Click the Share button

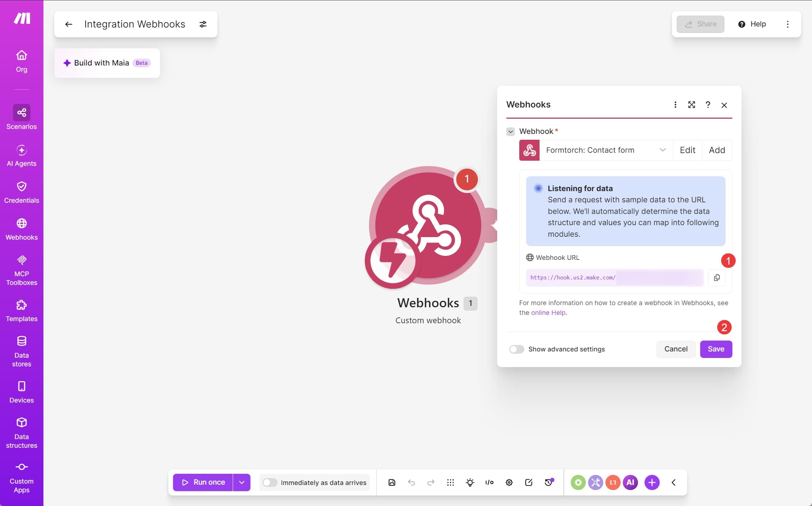700,24
